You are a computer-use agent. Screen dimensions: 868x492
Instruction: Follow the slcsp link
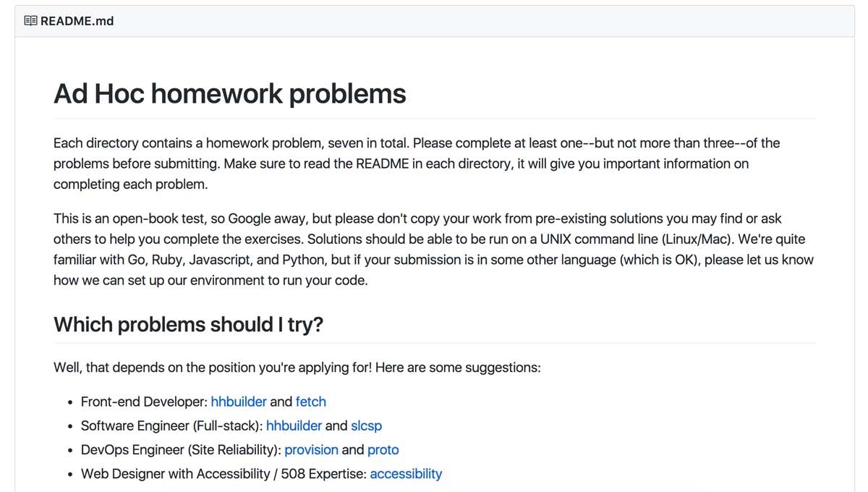pyautogui.click(x=366, y=426)
